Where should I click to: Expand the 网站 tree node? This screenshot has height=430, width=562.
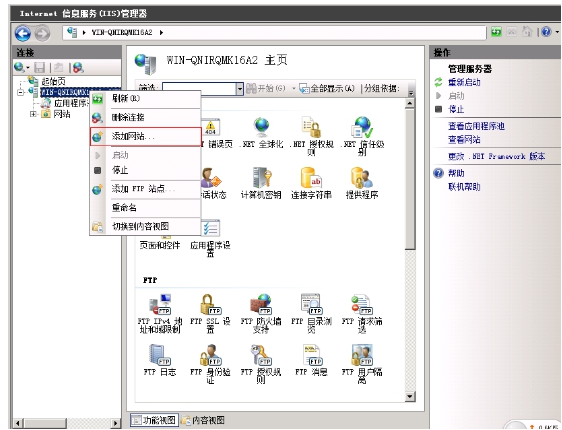[33, 114]
